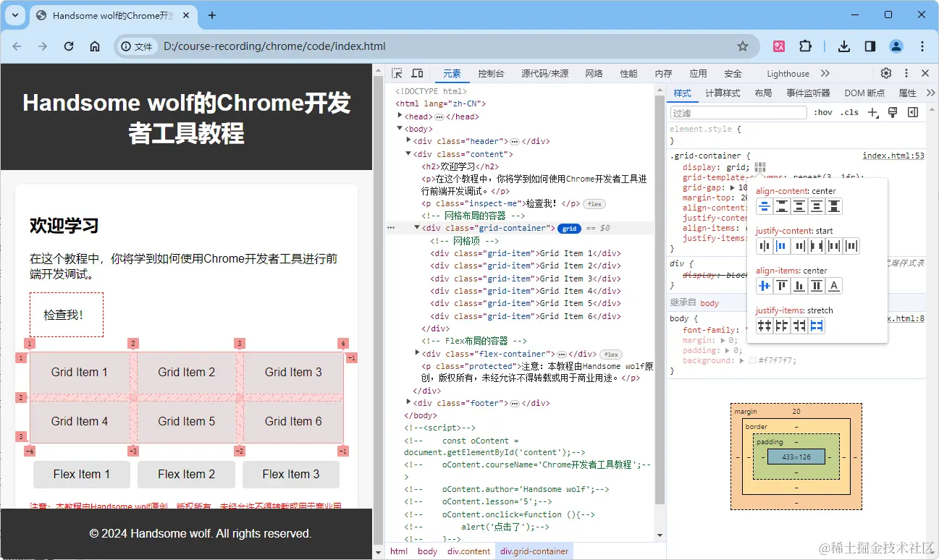Screen dimensions: 939x560
Task: Switch to 布局 (Layout) sidebar tab
Action: click(x=763, y=93)
